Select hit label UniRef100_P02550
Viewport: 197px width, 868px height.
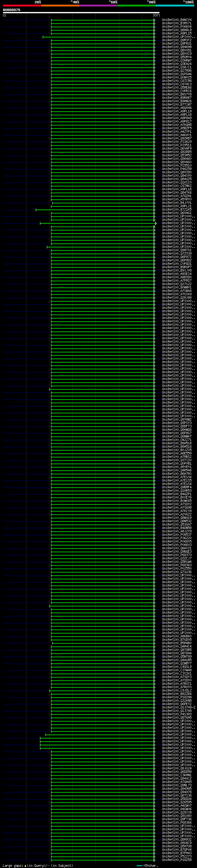pyautogui.click(x=177, y=568)
